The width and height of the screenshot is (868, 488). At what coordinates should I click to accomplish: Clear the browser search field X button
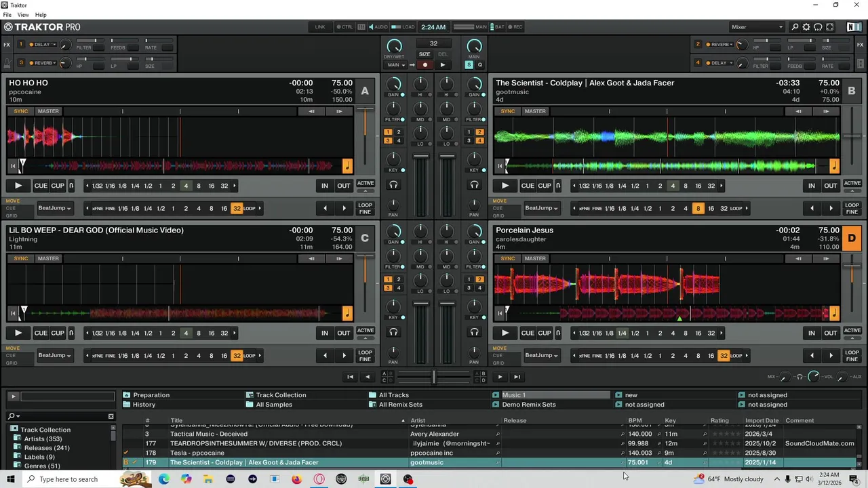click(111, 416)
